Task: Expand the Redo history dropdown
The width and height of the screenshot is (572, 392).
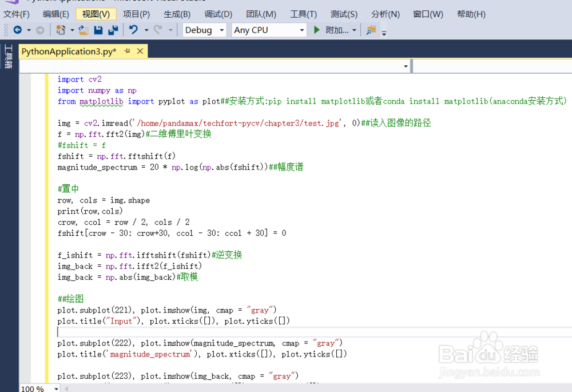Action: (170, 30)
